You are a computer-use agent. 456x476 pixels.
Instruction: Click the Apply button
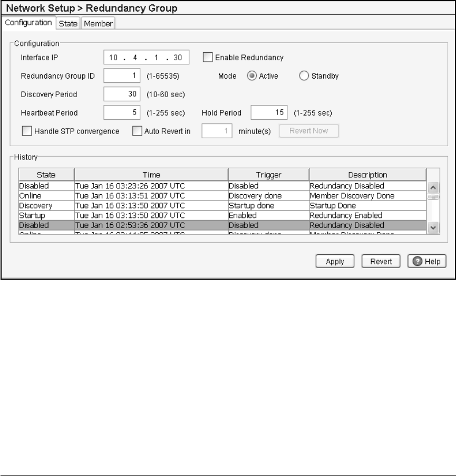click(x=335, y=261)
